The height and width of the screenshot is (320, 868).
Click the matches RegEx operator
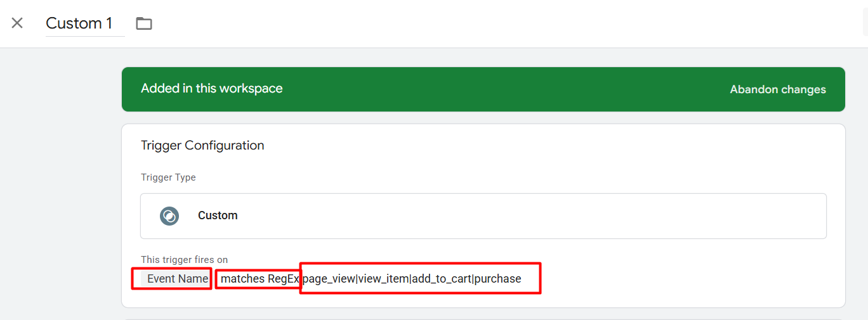click(x=259, y=279)
